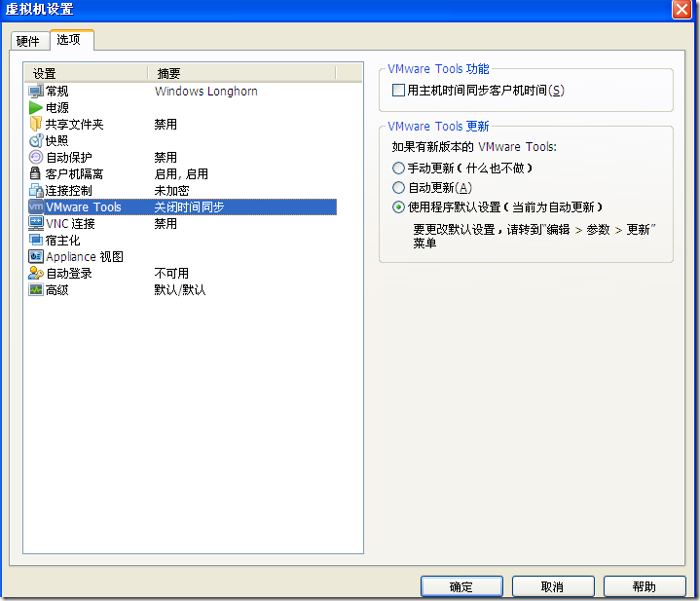Choose the 共享文件夹 folder icon

click(x=36, y=124)
